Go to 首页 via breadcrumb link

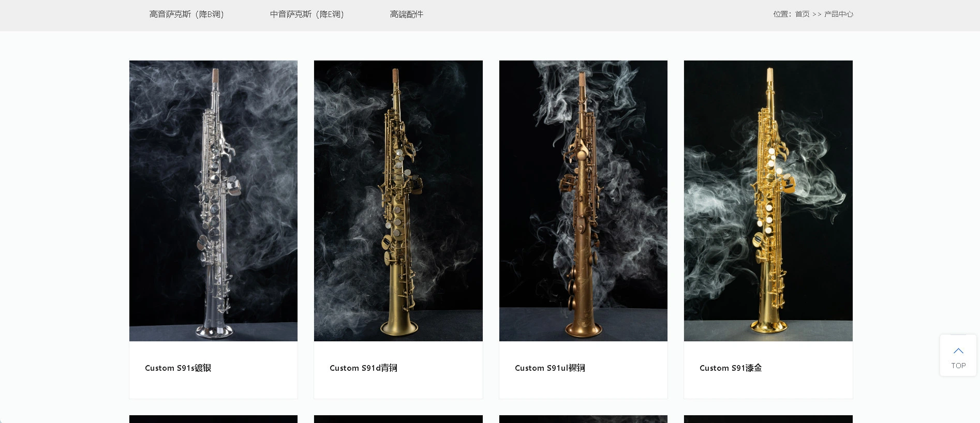802,14
